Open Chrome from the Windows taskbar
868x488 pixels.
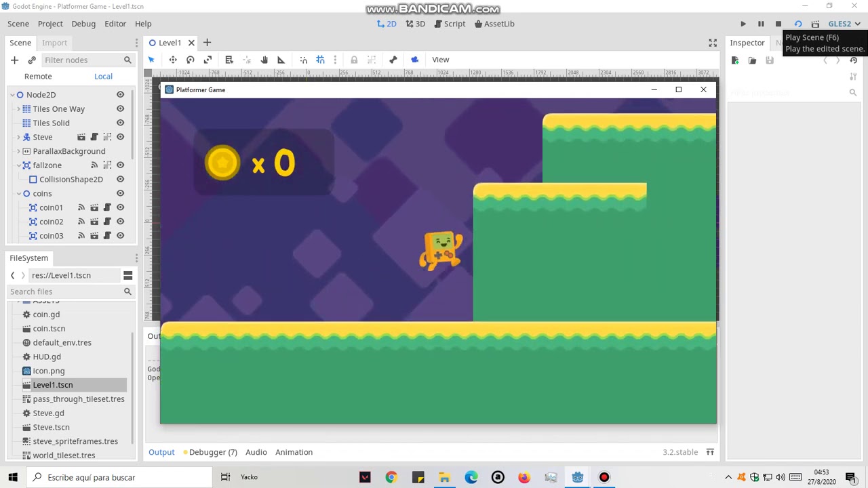pyautogui.click(x=391, y=477)
